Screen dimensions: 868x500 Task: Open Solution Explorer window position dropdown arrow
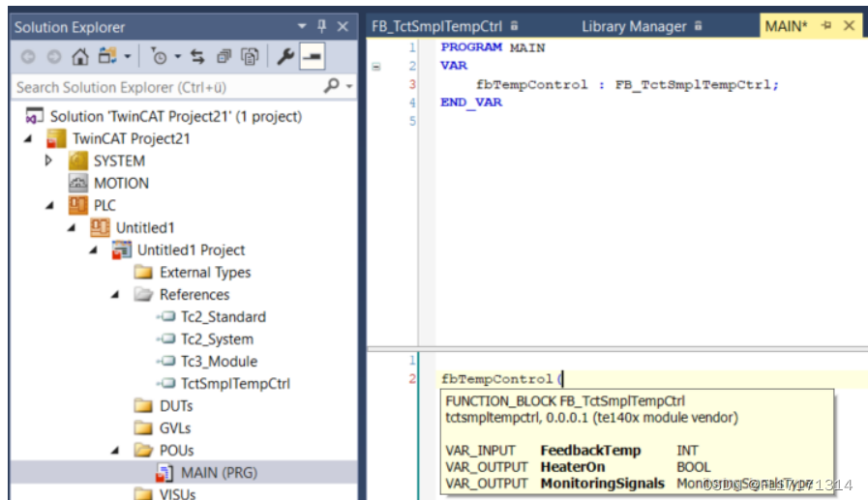coord(302,26)
